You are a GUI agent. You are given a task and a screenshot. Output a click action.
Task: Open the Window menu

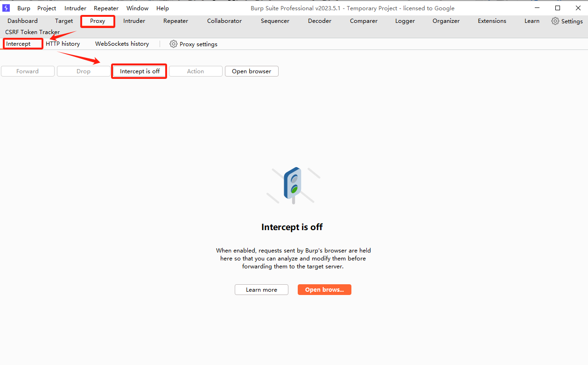point(137,8)
